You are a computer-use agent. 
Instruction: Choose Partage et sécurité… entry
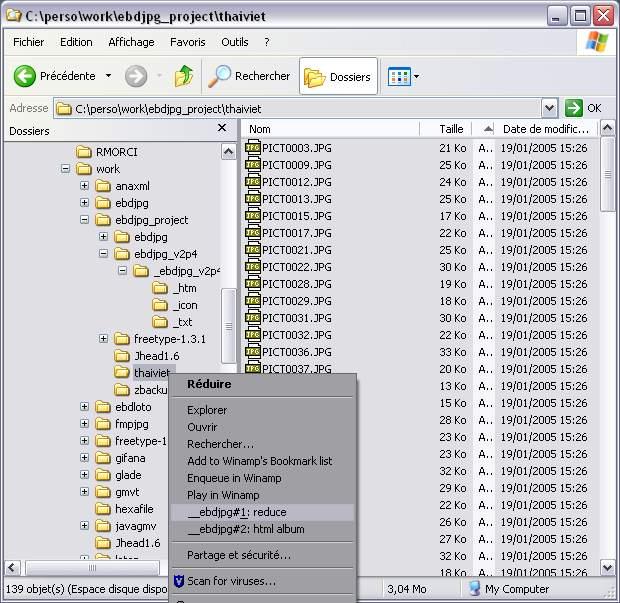(x=263, y=555)
